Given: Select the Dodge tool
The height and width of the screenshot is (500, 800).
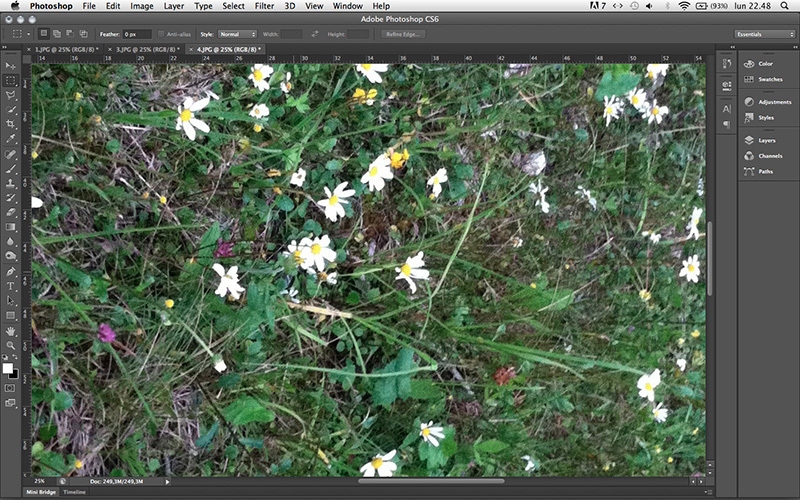Looking at the screenshot, I should (x=10, y=256).
